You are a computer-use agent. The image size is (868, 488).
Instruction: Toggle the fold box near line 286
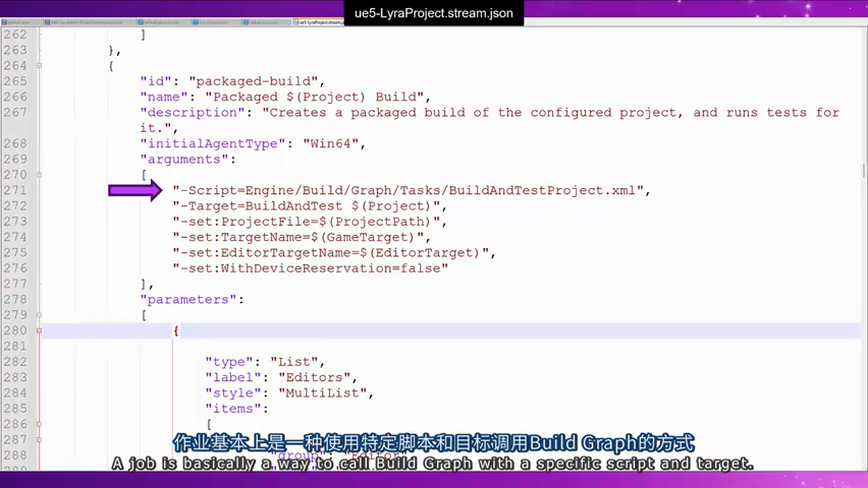[39, 424]
